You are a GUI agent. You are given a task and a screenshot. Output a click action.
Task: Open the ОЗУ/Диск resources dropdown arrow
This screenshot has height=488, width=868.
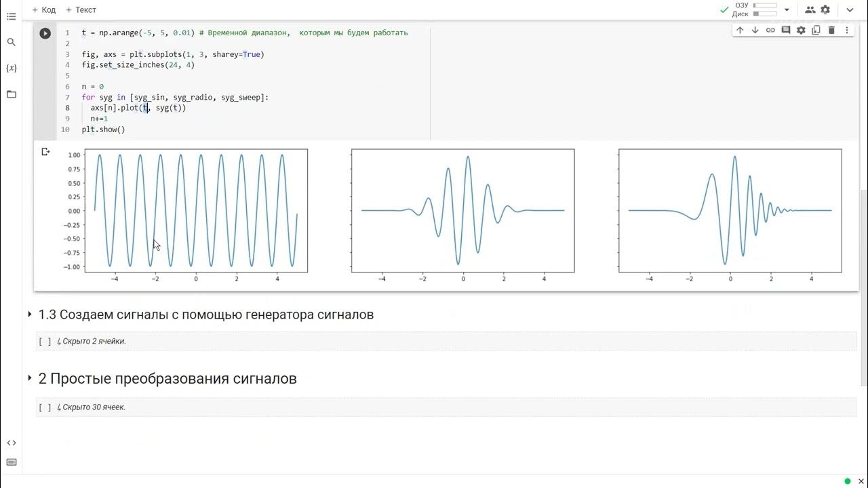point(787,10)
